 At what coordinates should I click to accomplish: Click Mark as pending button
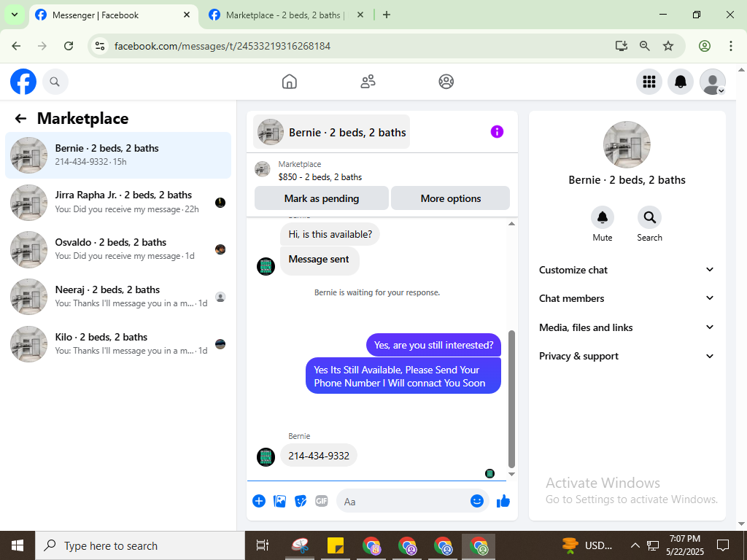coord(322,198)
